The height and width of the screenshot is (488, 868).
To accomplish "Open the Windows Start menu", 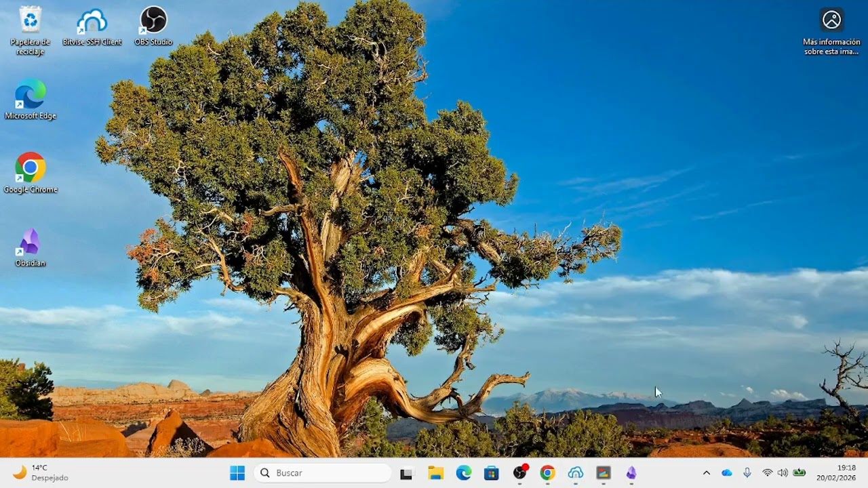I will coord(237,473).
